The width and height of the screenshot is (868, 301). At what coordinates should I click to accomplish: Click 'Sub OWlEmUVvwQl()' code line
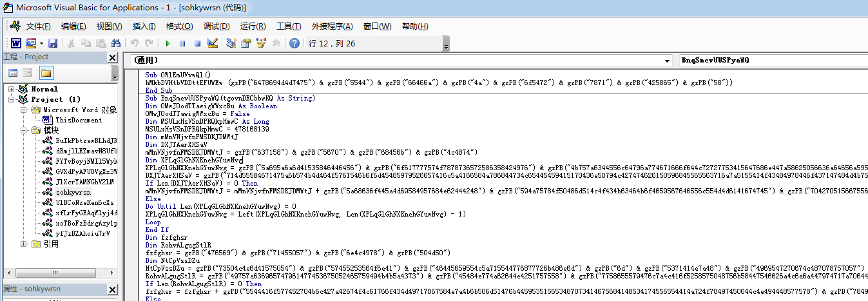pyautogui.click(x=178, y=75)
